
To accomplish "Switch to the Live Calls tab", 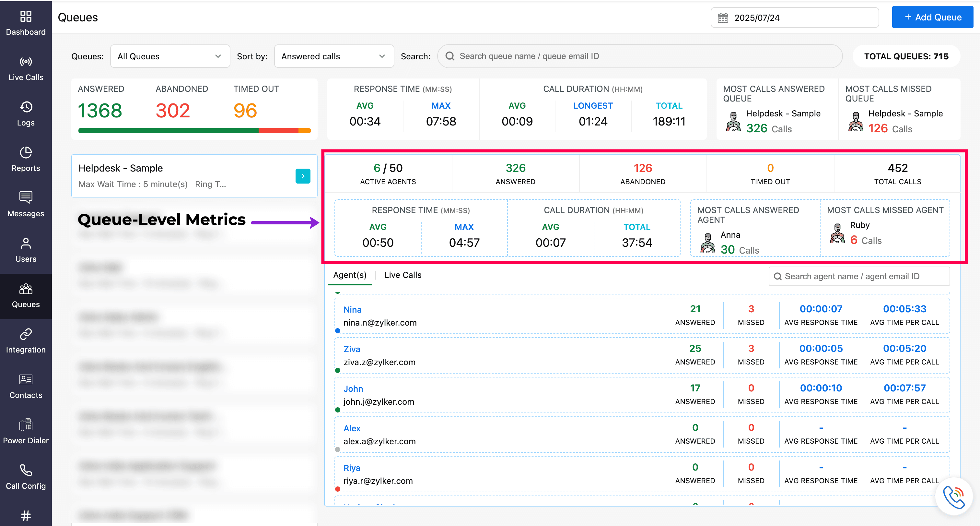I will click(x=402, y=275).
